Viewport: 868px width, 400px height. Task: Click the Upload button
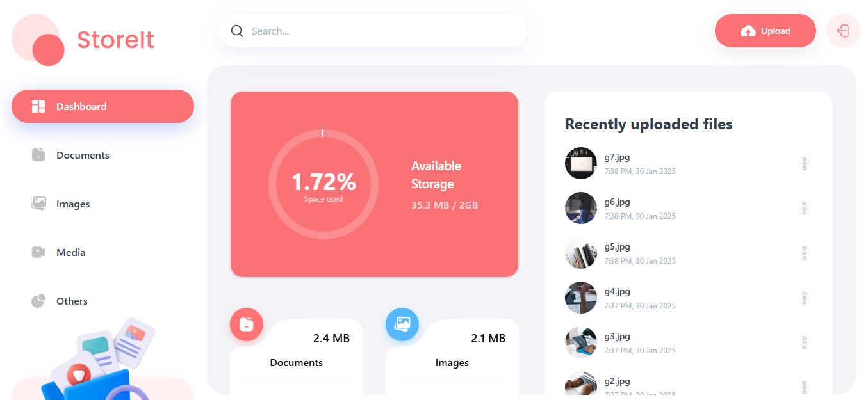coord(766,31)
